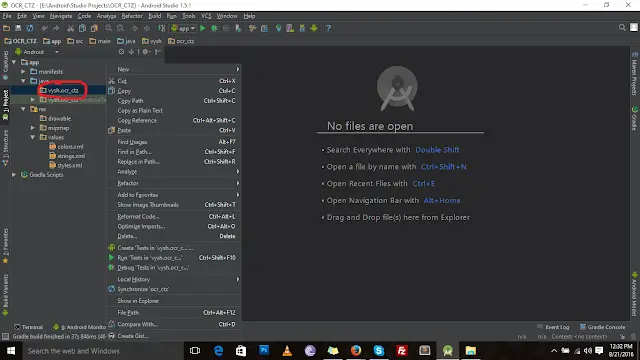This screenshot has height=360, width=640.
Task: Open the Build menu in menu bar
Action: tap(154, 16)
